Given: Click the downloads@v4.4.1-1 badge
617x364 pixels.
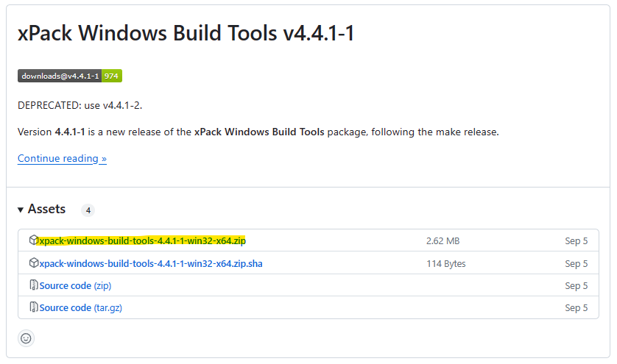Looking at the screenshot, I should 60,76.
